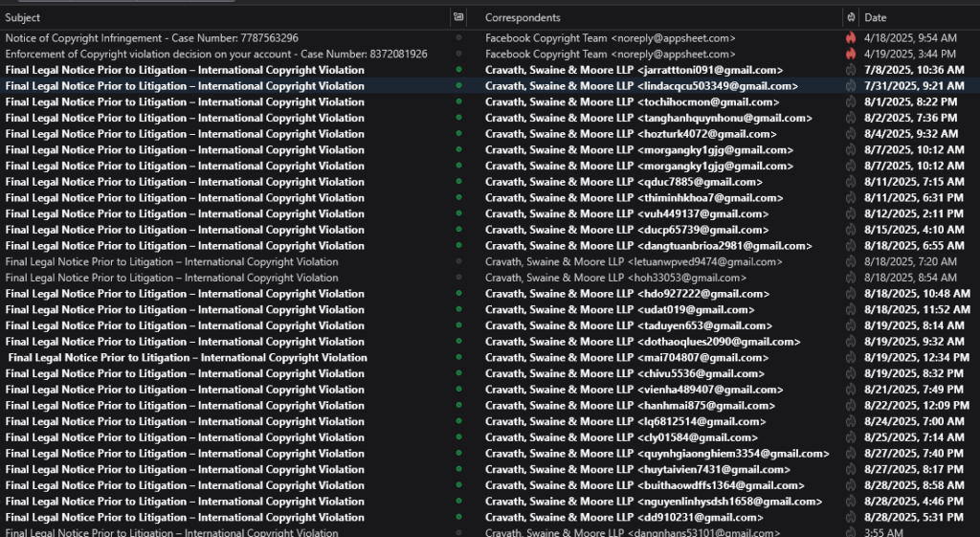Mark ducp65739@gmail.com message as junk

coord(851,230)
